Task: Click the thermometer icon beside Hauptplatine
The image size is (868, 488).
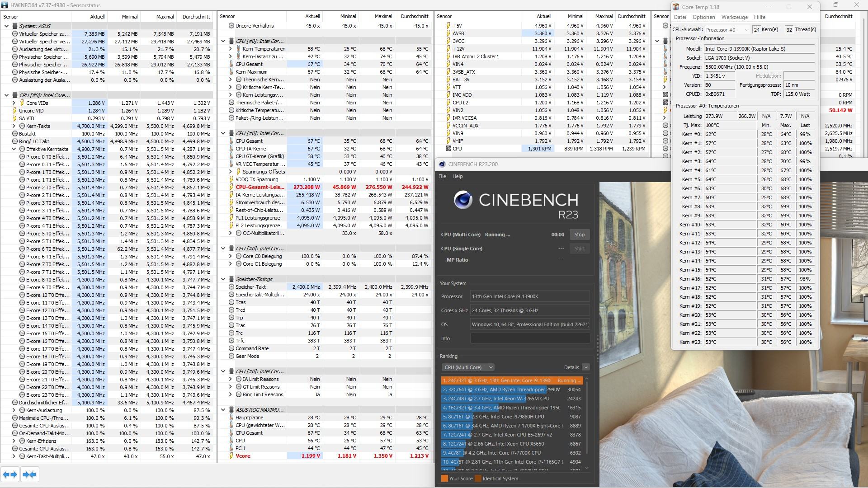Action: click(x=231, y=418)
